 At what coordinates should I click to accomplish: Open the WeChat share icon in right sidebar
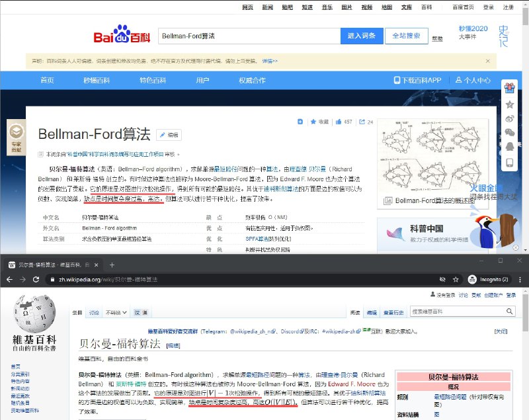[509, 132]
